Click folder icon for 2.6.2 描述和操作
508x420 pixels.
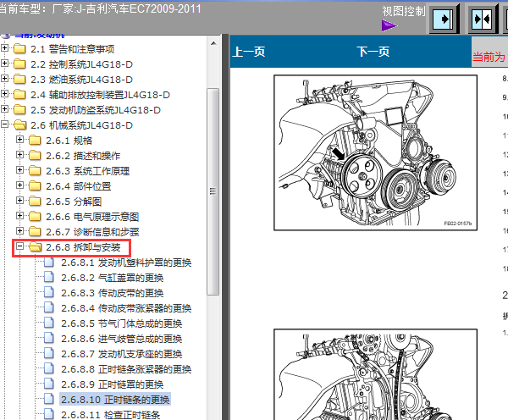(x=35, y=156)
